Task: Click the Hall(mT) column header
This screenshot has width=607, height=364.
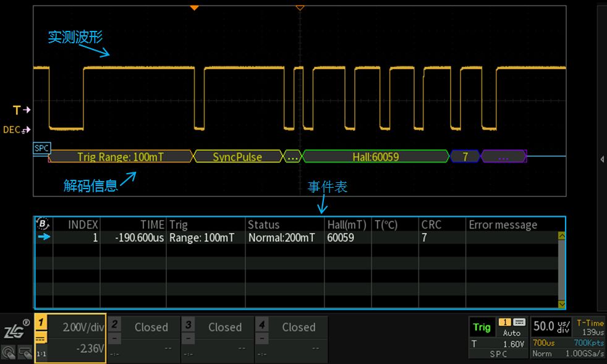Action: click(x=347, y=224)
